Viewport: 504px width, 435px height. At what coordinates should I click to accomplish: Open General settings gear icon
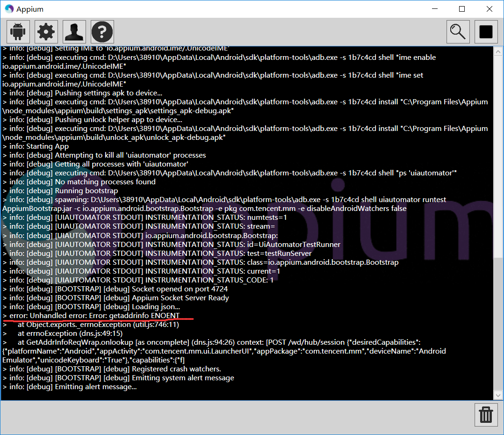[x=46, y=31]
